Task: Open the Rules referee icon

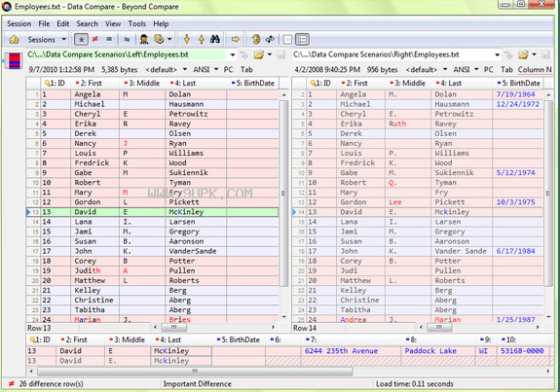Action: click(144, 40)
